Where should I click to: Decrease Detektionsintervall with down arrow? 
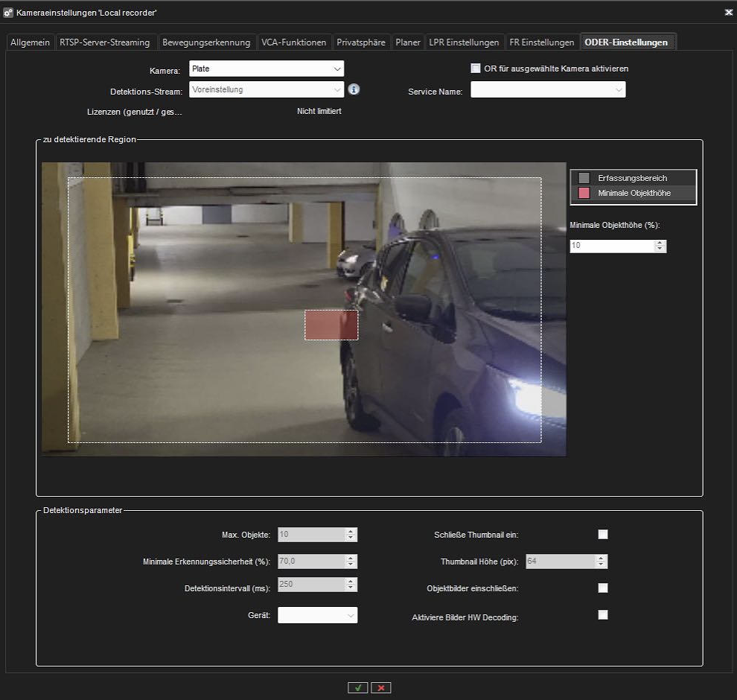351,588
